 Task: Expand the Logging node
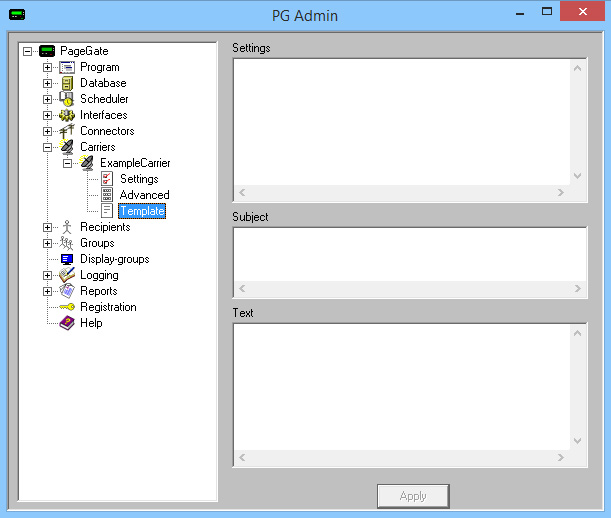(x=47, y=275)
